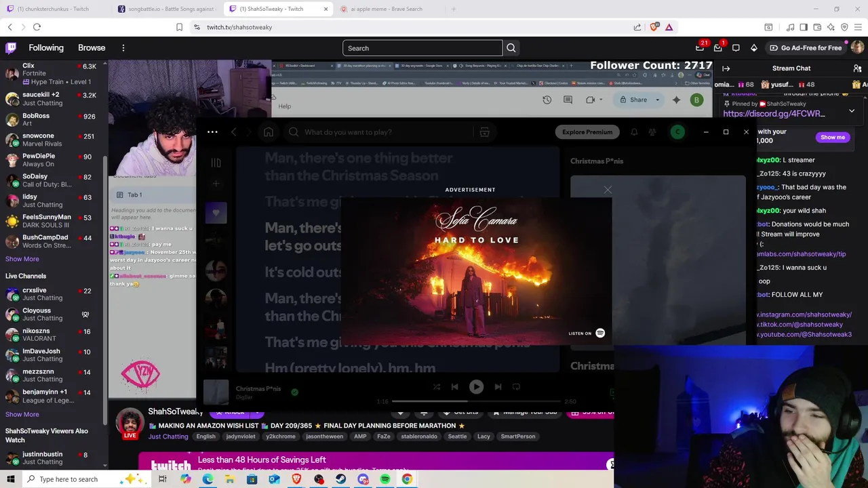
Task: Toggle Spotify shuffle button
Action: coord(436,387)
